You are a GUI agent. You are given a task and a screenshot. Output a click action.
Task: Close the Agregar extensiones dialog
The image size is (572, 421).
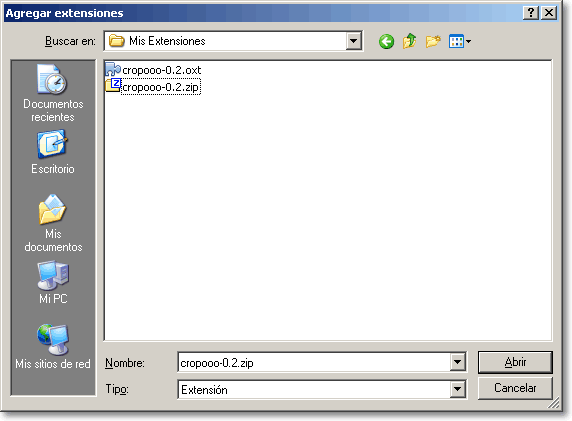click(549, 13)
